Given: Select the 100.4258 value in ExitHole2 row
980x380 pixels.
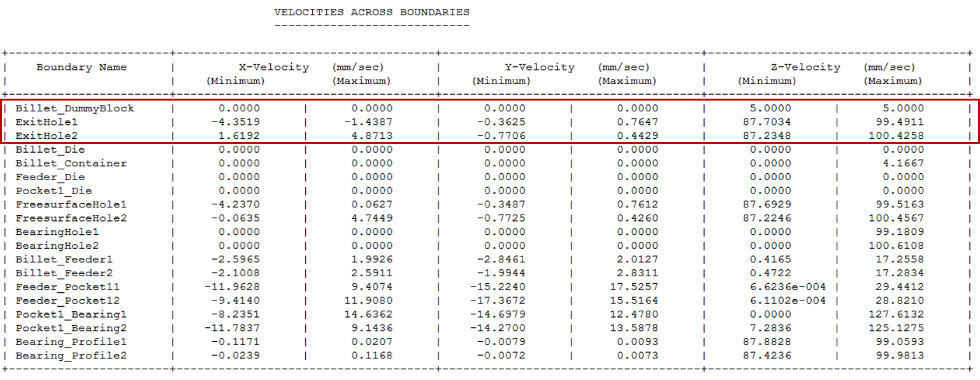Looking at the screenshot, I should 896,136.
